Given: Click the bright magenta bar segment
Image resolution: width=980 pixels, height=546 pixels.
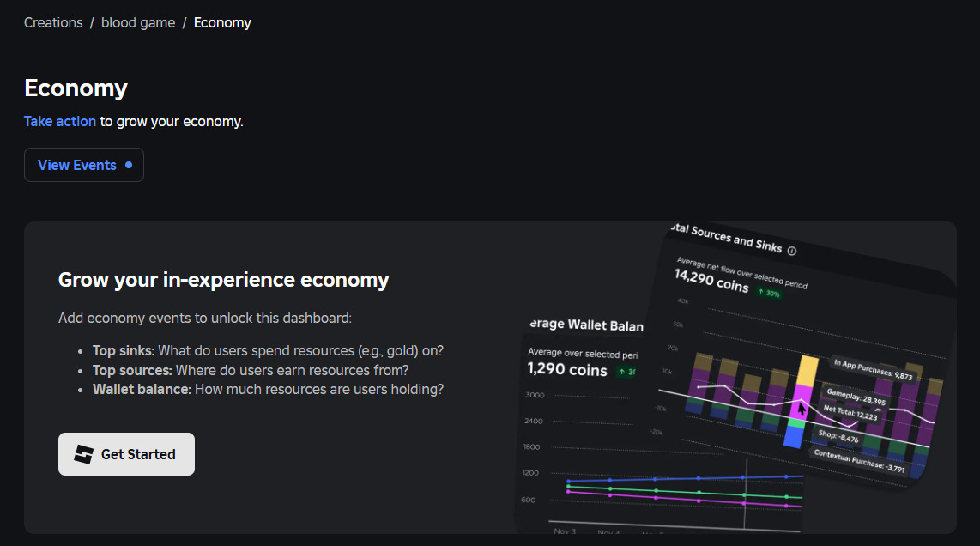Looking at the screenshot, I should tap(804, 402).
